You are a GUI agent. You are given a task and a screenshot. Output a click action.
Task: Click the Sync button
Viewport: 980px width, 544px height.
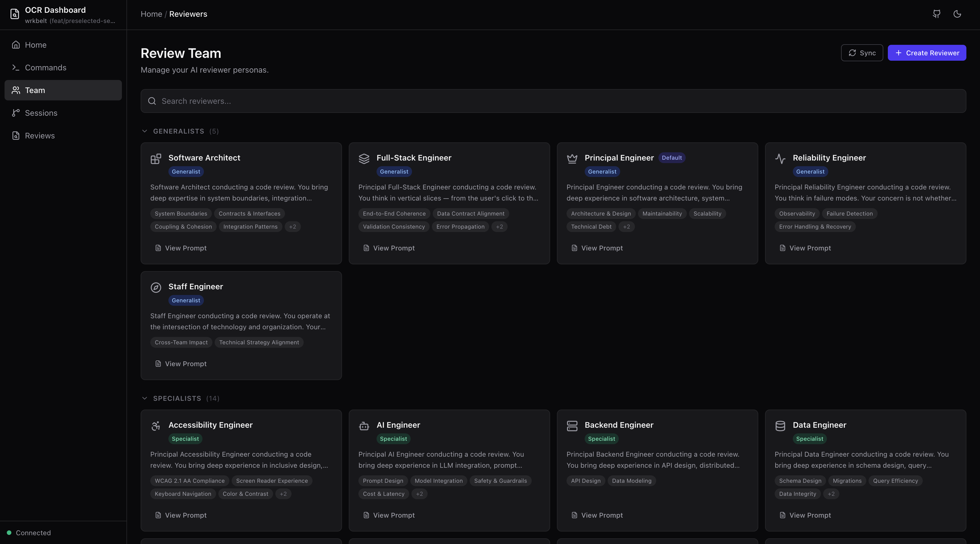862,53
